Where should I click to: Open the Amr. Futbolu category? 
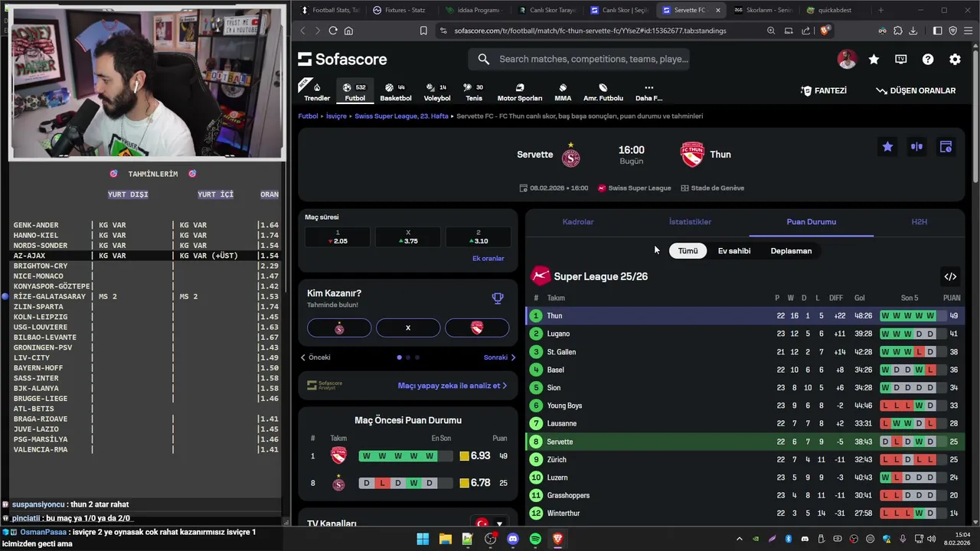click(x=603, y=91)
